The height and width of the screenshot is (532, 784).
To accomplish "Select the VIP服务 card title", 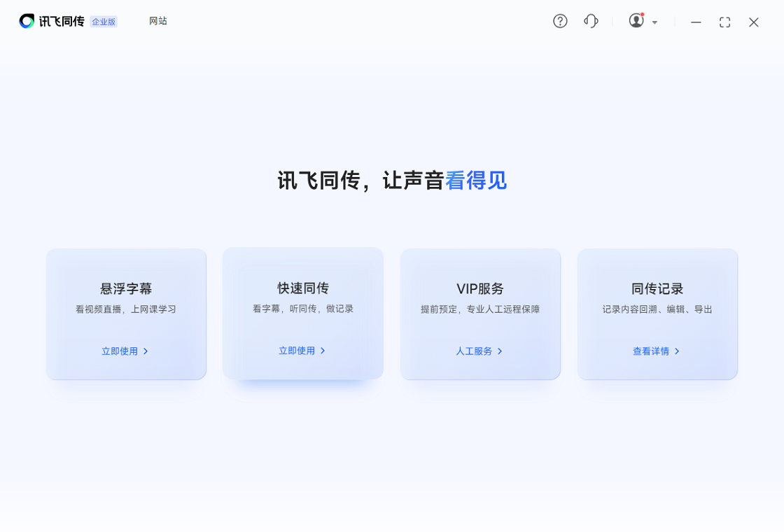I will pyautogui.click(x=480, y=288).
